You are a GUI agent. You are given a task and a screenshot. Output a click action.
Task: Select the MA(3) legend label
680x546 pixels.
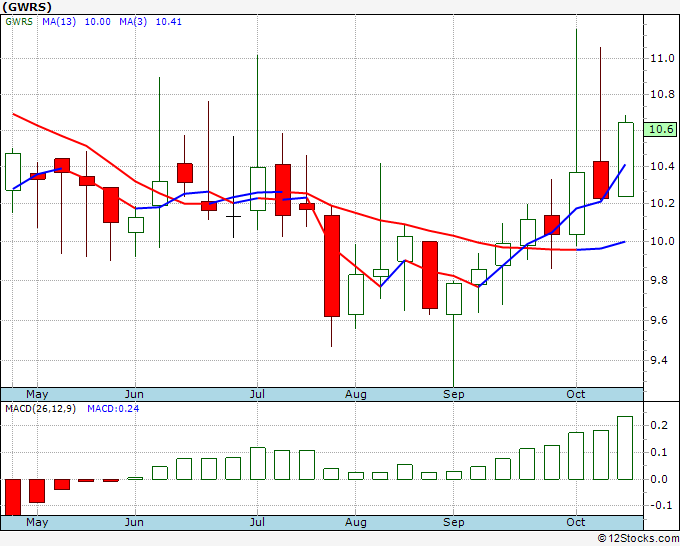coord(133,22)
